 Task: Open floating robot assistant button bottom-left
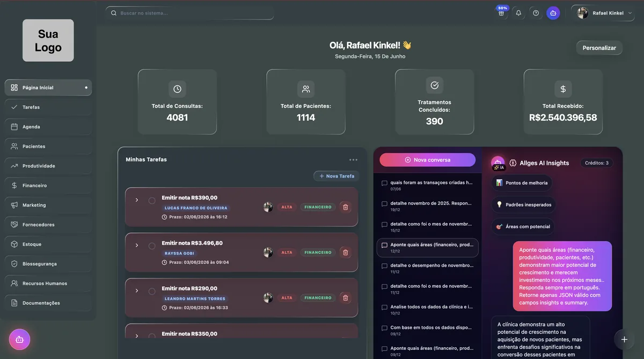(20, 339)
